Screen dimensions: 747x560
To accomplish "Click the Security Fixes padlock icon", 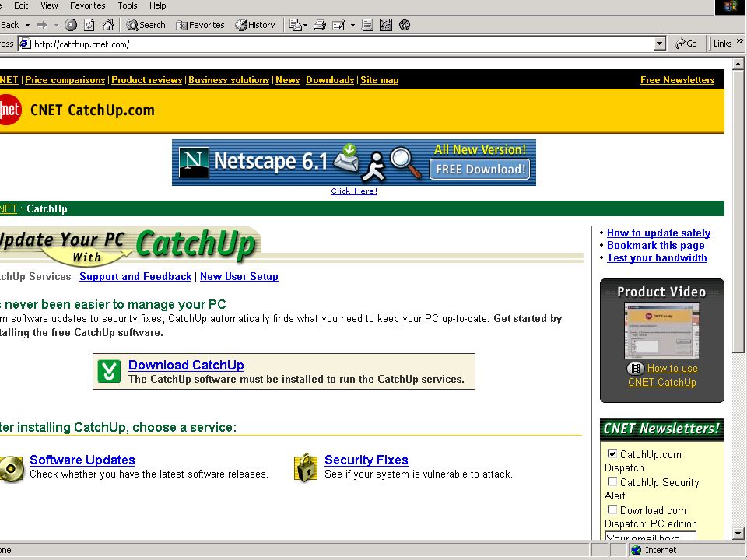I will coord(306,467).
